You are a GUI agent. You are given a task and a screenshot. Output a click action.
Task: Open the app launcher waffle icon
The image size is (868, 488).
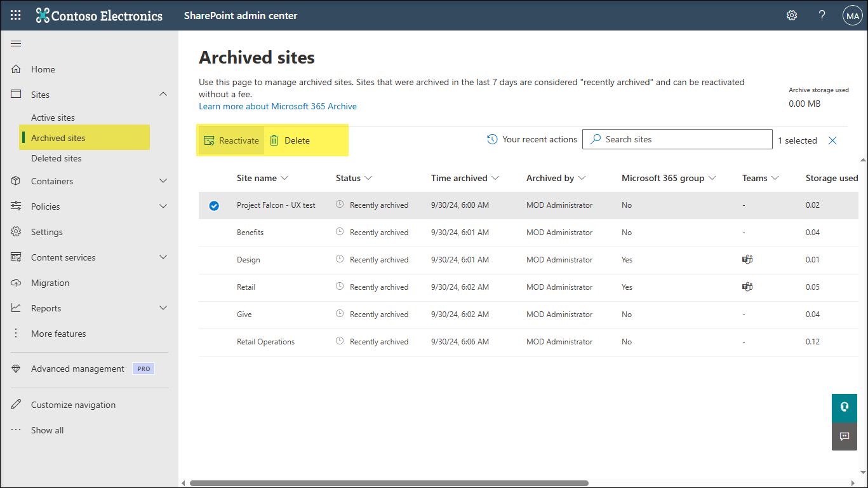(x=16, y=15)
